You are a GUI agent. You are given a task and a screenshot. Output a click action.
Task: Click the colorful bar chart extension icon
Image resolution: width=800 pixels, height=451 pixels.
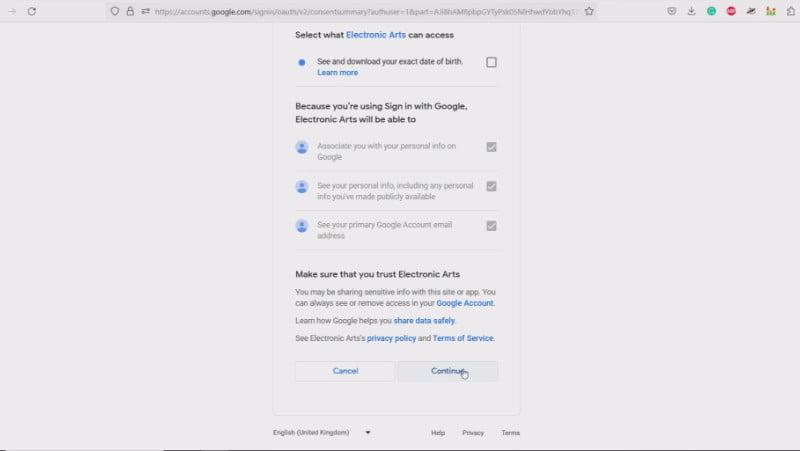point(771,11)
